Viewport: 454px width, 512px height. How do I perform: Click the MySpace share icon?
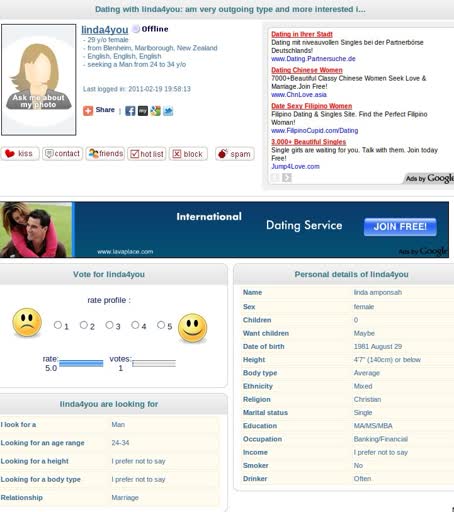[x=143, y=111]
